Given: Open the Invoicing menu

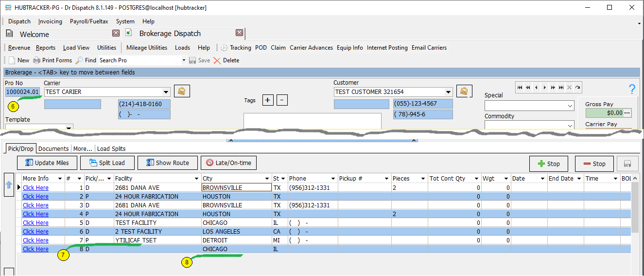Looking at the screenshot, I should (50, 21).
